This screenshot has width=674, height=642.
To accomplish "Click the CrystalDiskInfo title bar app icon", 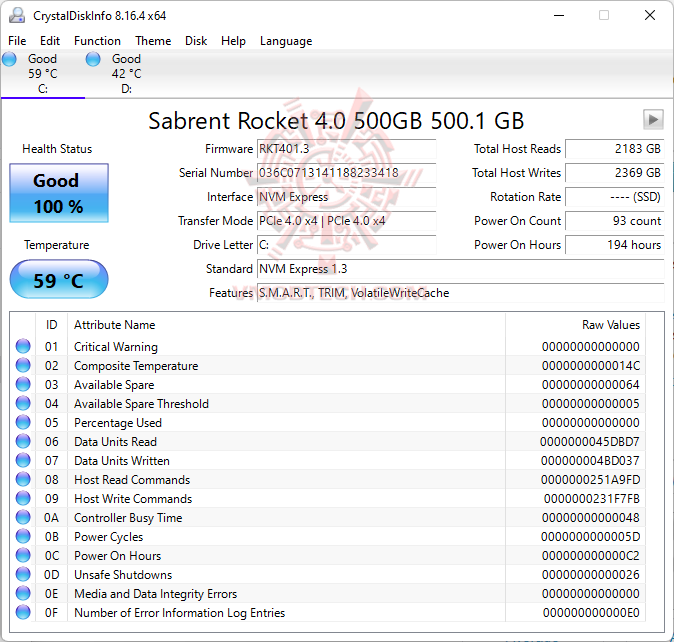I will coord(16,15).
